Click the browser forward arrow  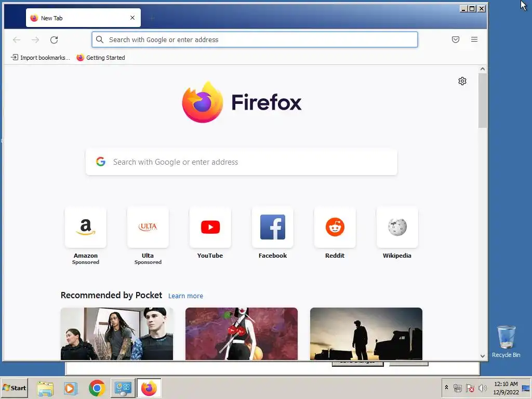tap(35, 39)
